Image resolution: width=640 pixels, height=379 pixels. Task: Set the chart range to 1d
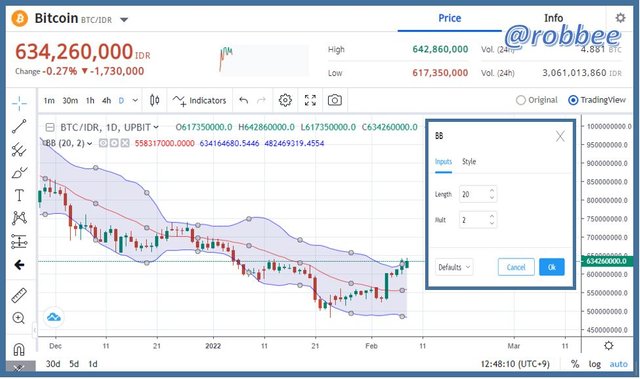93,364
